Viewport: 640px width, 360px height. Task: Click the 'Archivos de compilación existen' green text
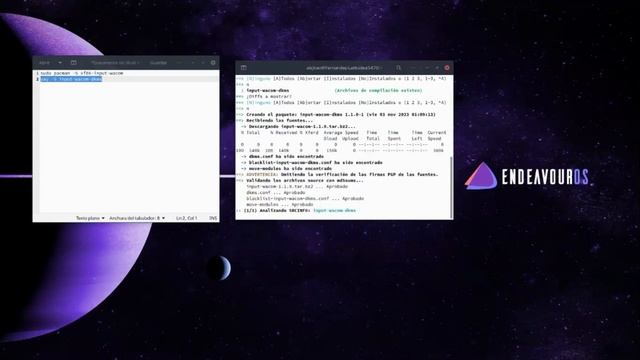(378, 91)
